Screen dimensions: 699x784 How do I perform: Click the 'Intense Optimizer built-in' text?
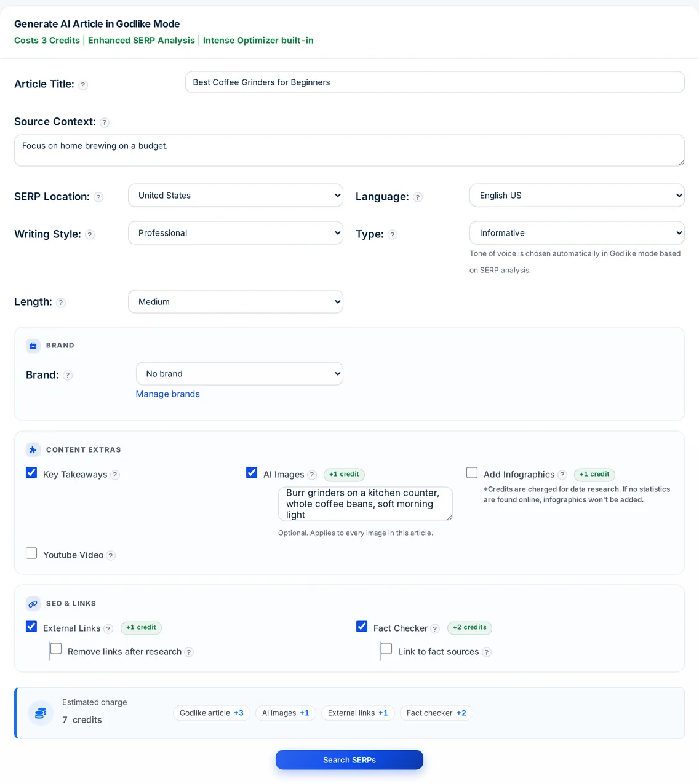(x=258, y=41)
